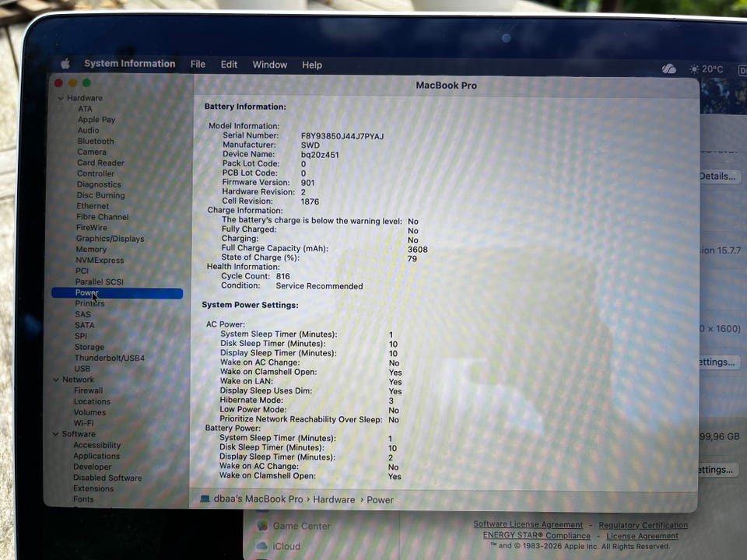
Task: Click dbaa's MacBook Pro in path bar
Action: tap(258, 499)
